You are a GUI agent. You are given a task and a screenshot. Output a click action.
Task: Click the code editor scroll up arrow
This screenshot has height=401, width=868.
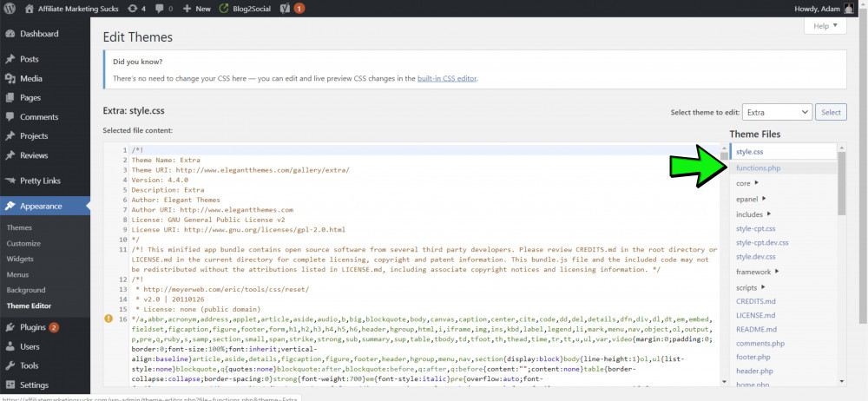[724, 147]
